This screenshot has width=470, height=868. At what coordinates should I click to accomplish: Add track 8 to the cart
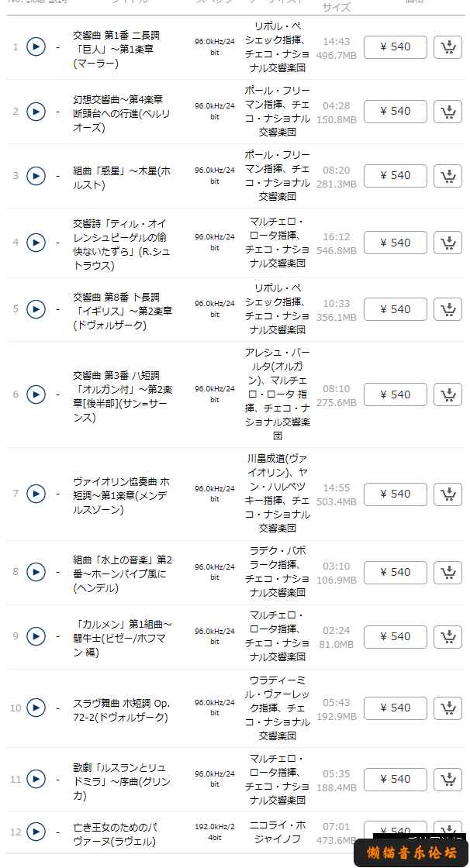(448, 573)
